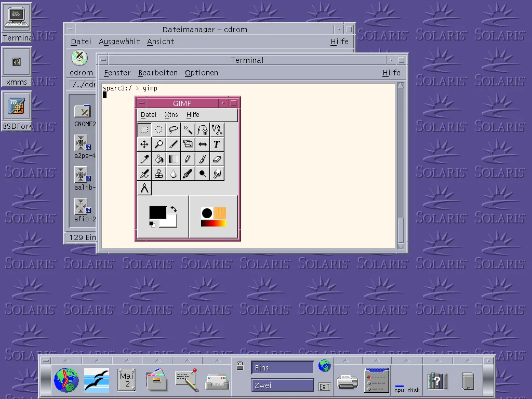532x399 pixels.
Task: Open the active gradient preview in GIMP
Action: tap(214, 223)
